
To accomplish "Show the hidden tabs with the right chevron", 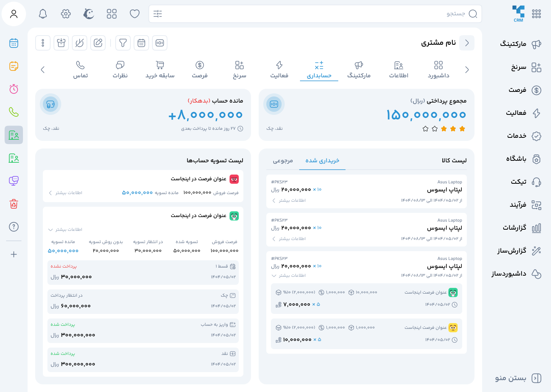I will [467, 70].
